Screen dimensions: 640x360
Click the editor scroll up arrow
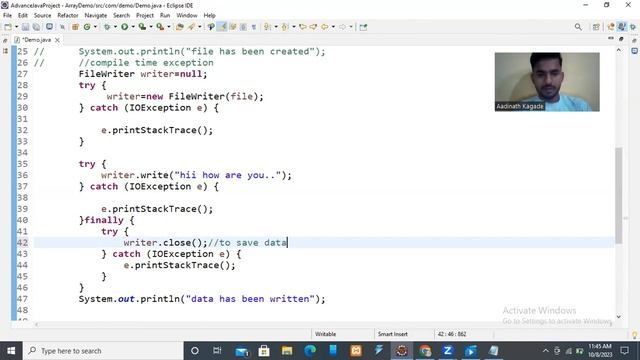coord(619,50)
